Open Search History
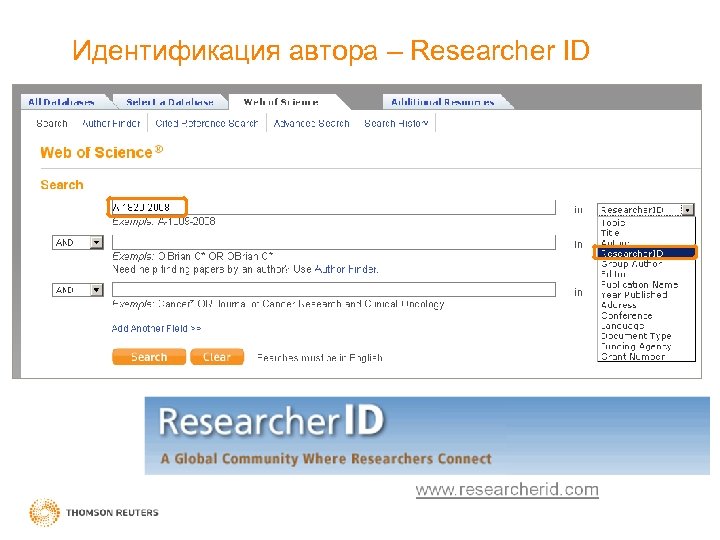Image resolution: width=720 pixels, height=540 pixels. [x=396, y=124]
